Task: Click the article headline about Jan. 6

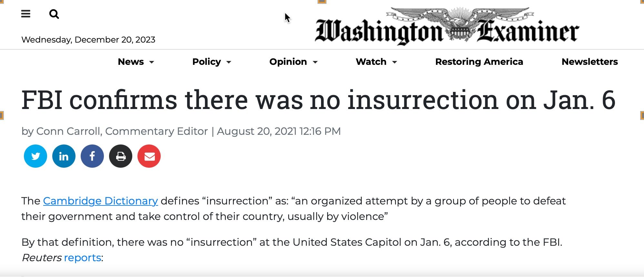Action: click(x=318, y=100)
